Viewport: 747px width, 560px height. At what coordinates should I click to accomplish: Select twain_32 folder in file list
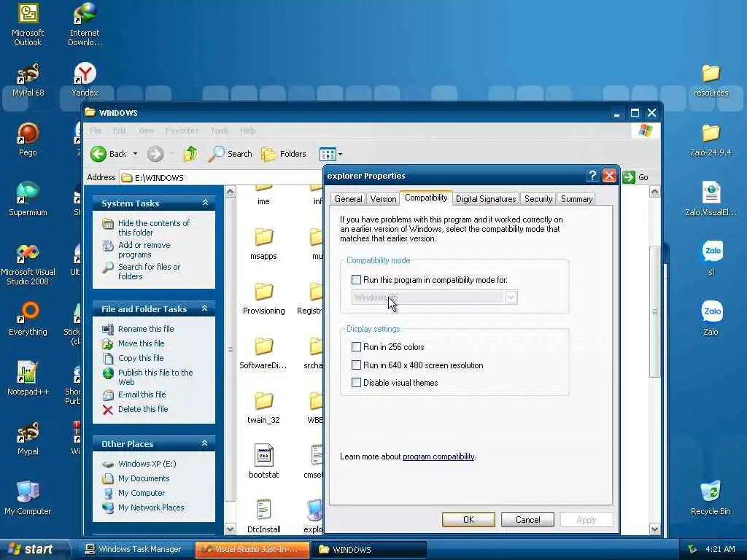[x=263, y=408]
